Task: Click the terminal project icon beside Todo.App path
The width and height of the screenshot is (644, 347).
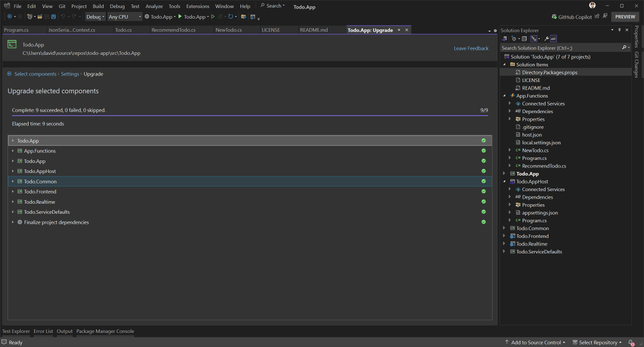Action: click(12, 45)
